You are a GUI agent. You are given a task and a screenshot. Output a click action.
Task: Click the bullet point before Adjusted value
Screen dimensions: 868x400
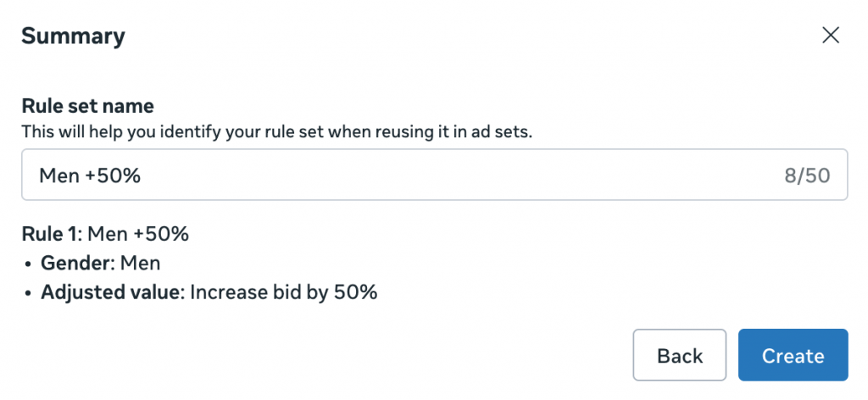pos(28,294)
